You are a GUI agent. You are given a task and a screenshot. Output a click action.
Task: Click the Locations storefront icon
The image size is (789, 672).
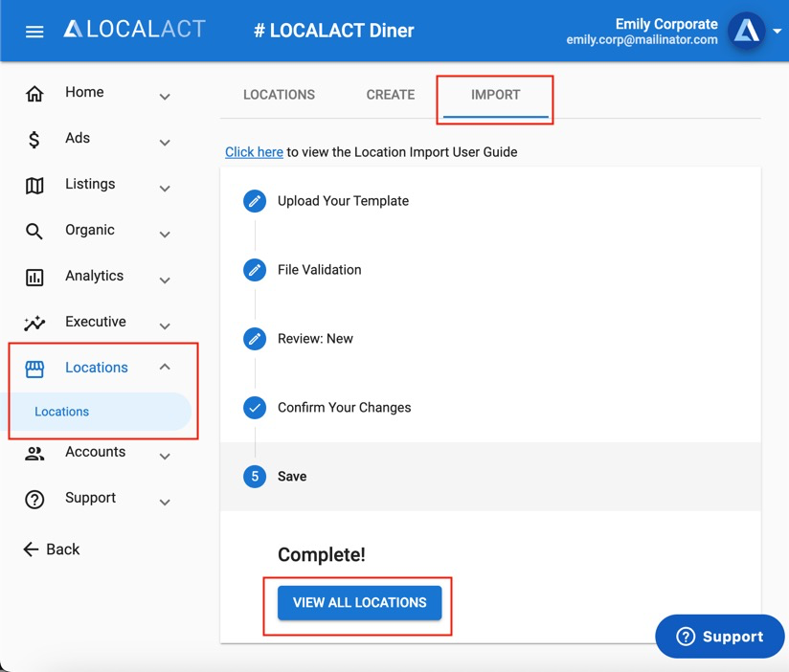tap(34, 370)
